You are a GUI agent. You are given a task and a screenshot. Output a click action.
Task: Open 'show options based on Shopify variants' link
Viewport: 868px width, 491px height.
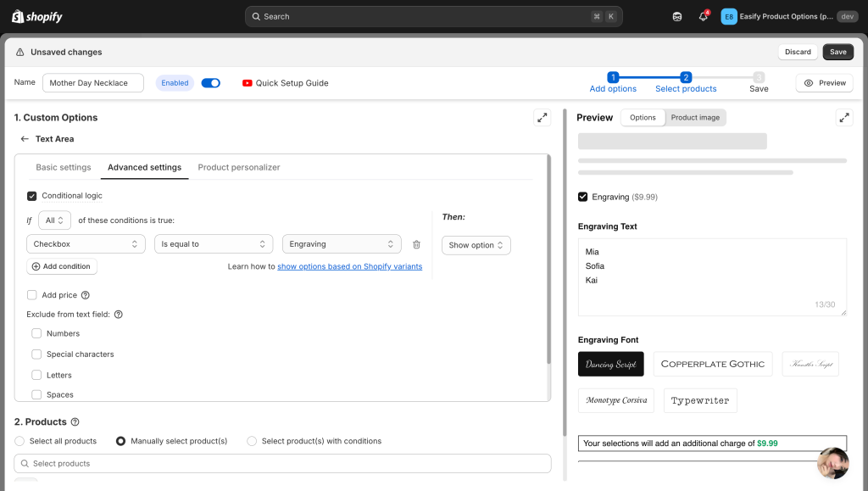click(349, 266)
